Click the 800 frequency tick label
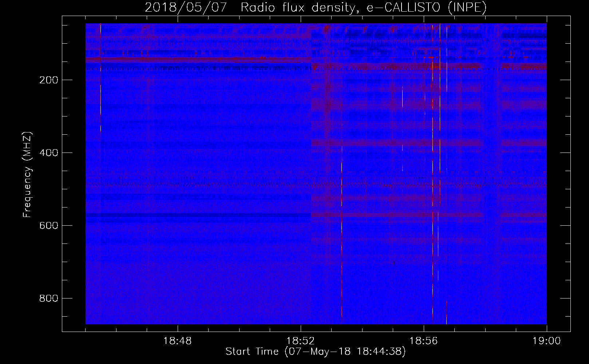The image size is (589, 364). click(x=49, y=298)
